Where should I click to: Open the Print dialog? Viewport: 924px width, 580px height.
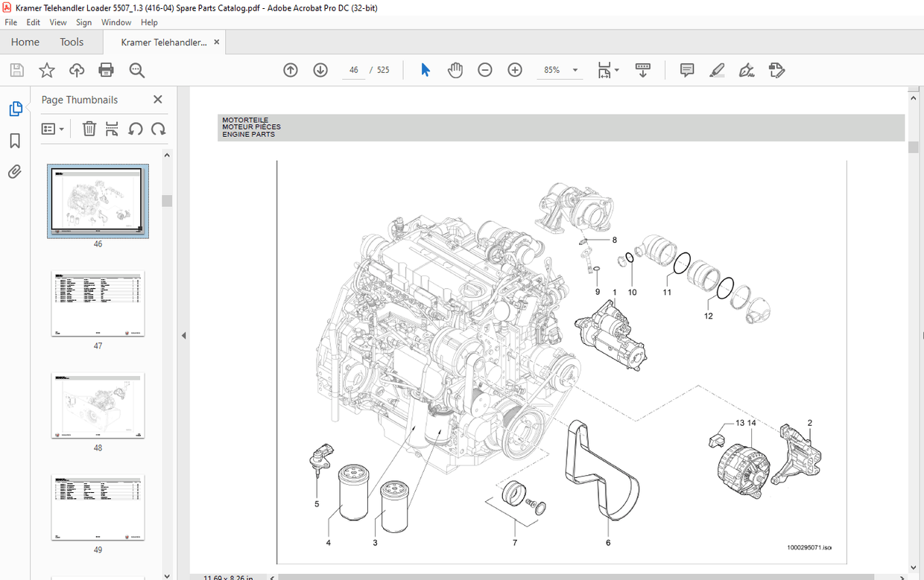106,69
